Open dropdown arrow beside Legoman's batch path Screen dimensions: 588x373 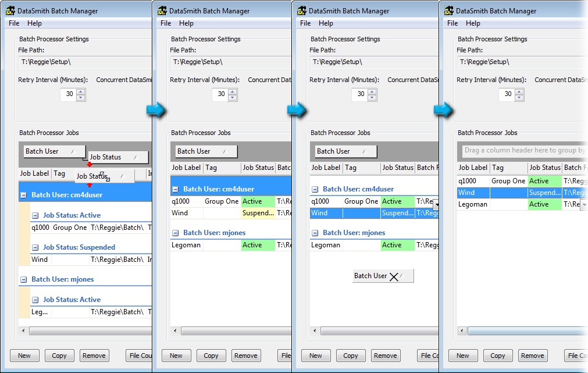click(x=583, y=205)
